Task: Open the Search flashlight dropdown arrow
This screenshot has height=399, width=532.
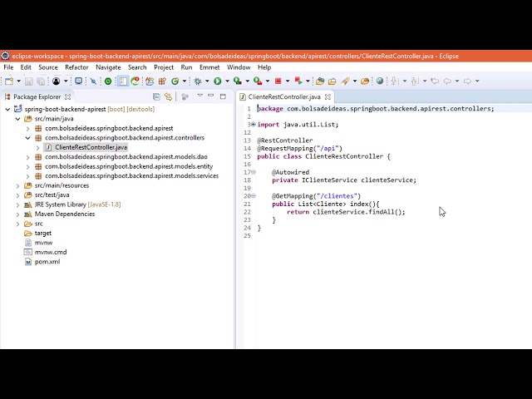Action: click(355, 81)
